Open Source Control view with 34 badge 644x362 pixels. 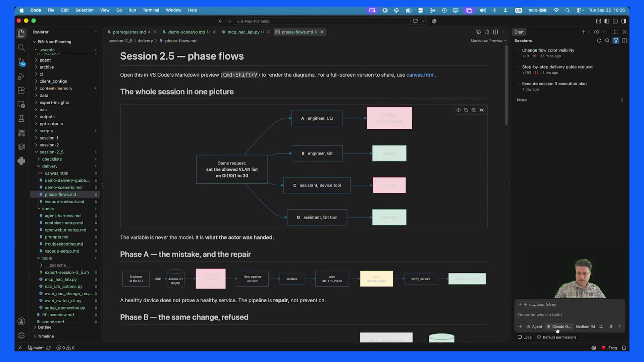point(21,62)
